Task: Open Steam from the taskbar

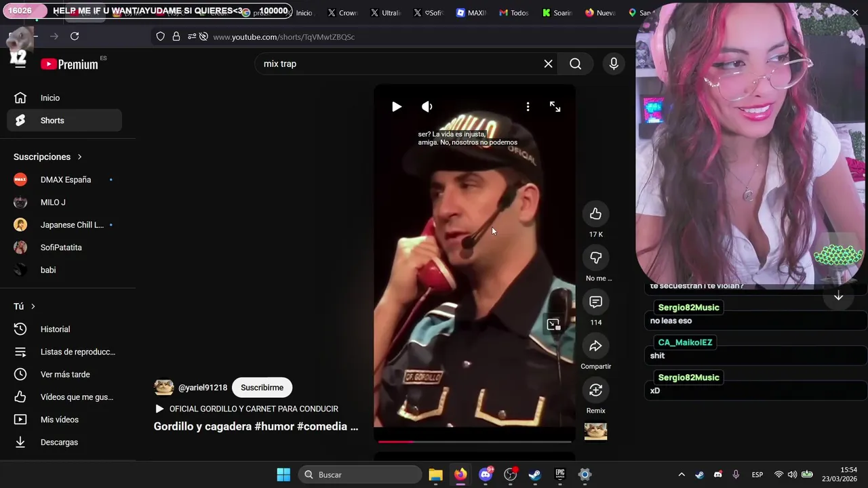Action: [x=534, y=474]
